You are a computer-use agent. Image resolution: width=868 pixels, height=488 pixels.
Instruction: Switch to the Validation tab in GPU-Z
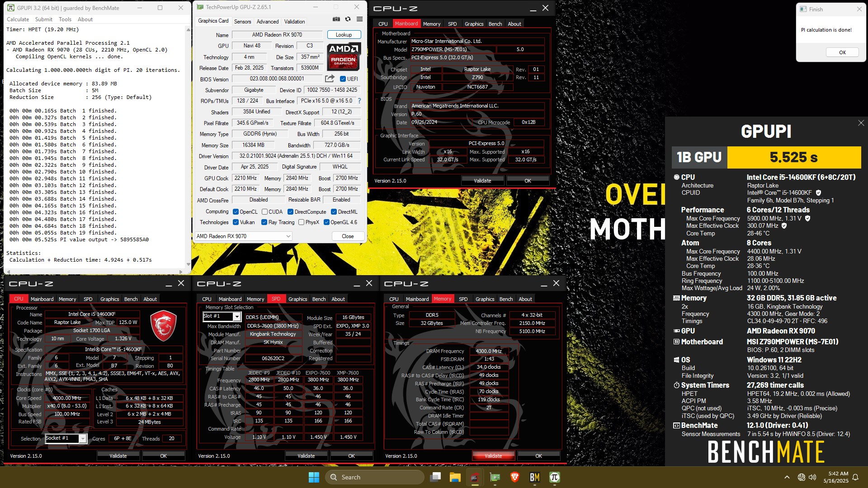[x=294, y=22]
